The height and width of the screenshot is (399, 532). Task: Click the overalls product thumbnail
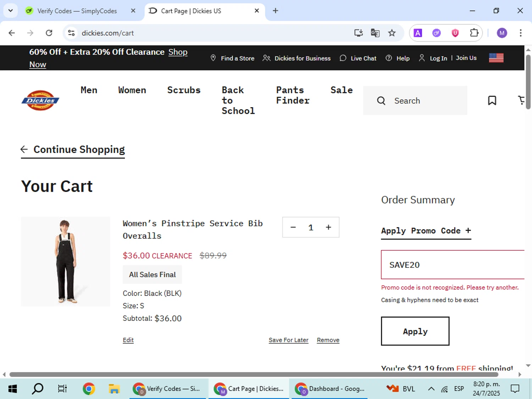point(66,261)
